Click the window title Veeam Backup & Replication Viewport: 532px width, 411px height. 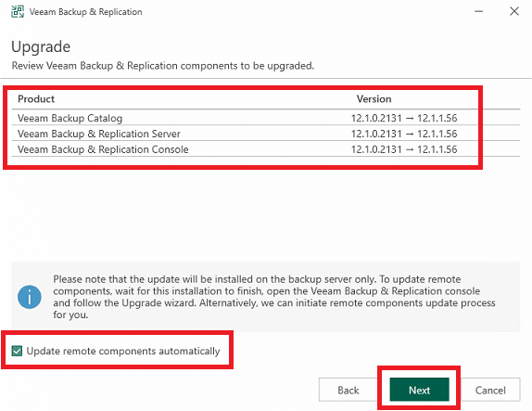tap(85, 12)
